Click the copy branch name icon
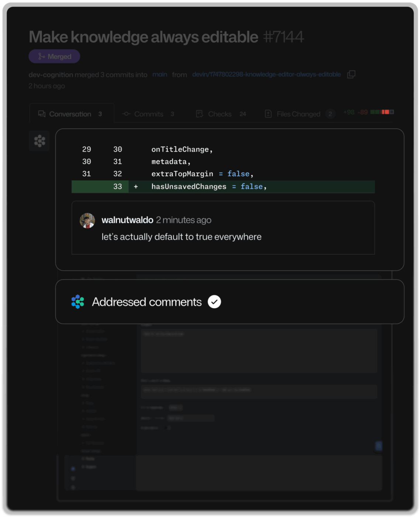This screenshot has width=420, height=517. 351,75
